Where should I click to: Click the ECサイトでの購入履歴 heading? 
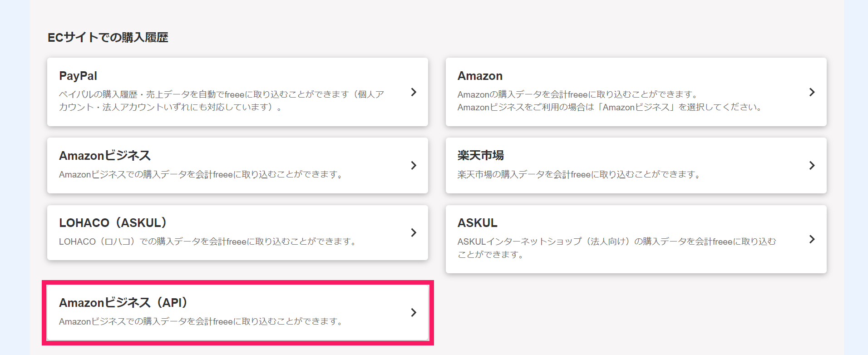[x=108, y=38]
